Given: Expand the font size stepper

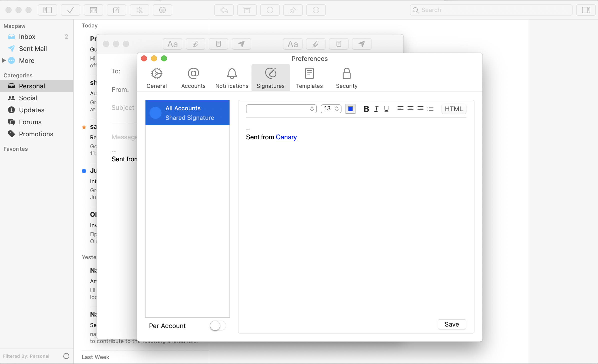Looking at the screenshot, I should [x=336, y=108].
